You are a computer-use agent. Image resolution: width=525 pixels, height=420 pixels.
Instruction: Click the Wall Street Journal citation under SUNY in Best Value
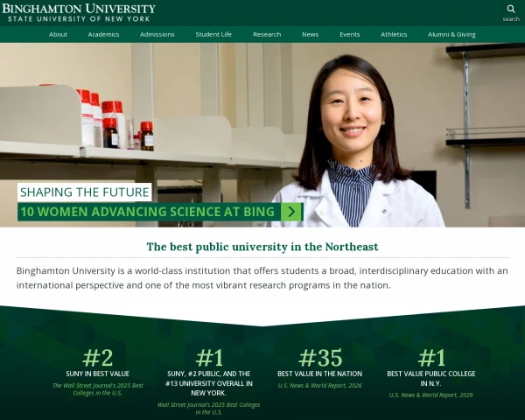[x=97, y=389]
